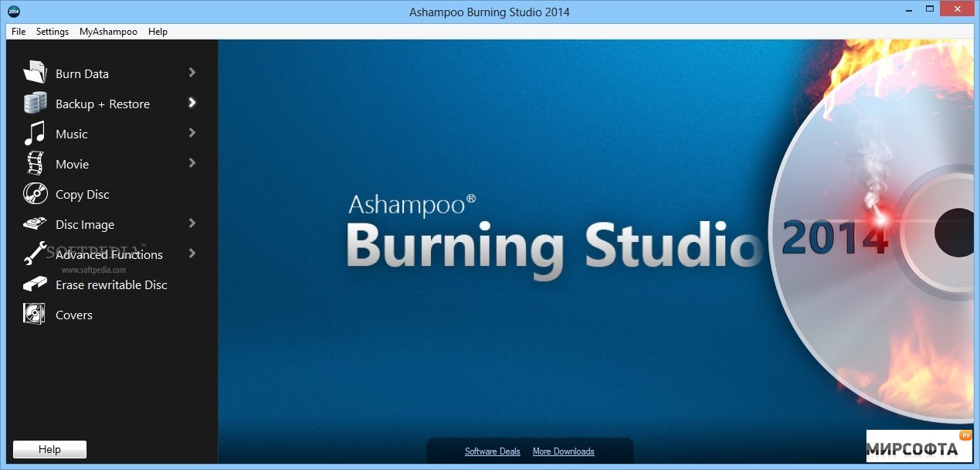
Task: Expand the Disc Image submenu arrow
Action: point(192,223)
